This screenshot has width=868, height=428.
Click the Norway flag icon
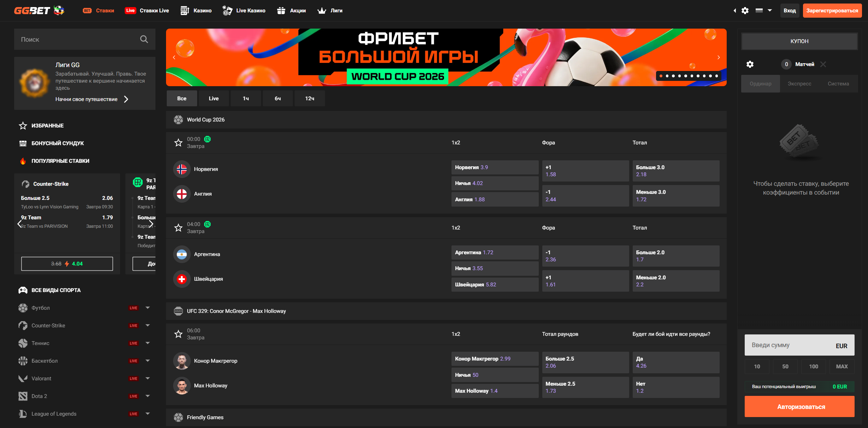[x=182, y=169]
